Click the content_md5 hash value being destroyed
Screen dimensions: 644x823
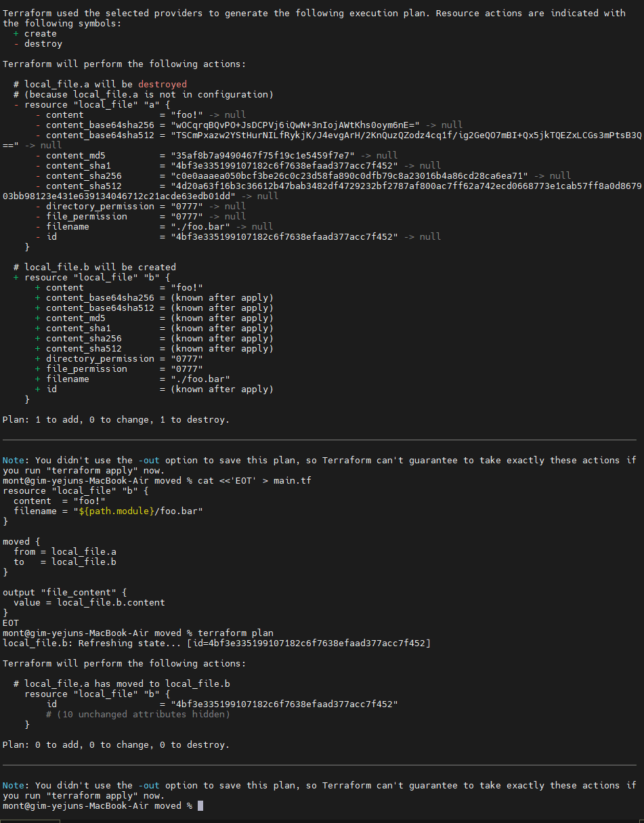click(257, 155)
